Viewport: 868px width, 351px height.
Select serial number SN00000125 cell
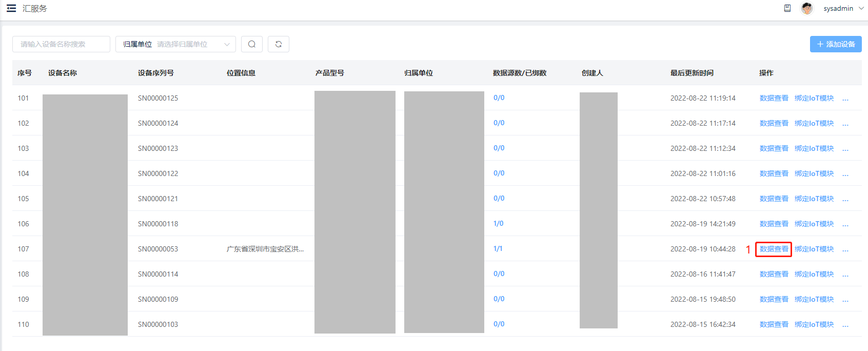(x=158, y=98)
